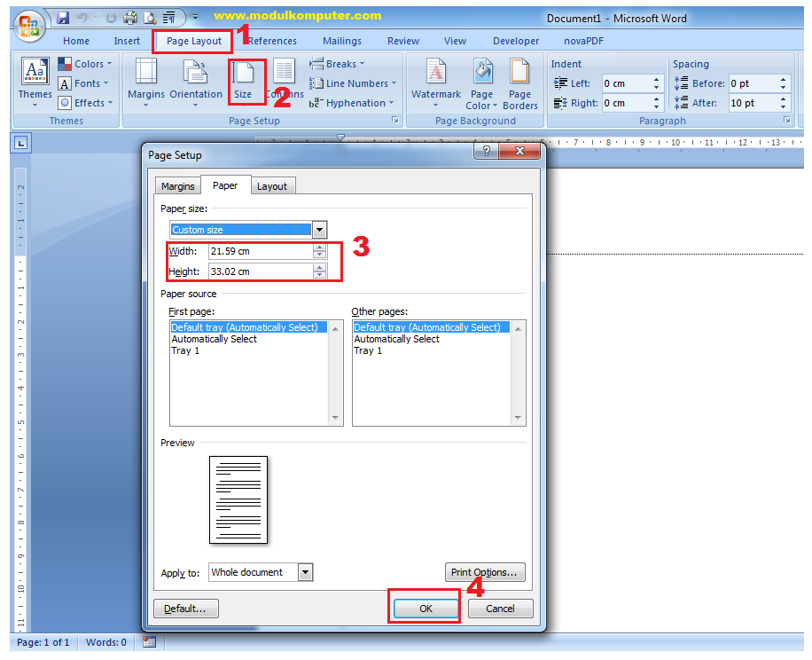Expand the theme Colors dropdown
Viewport: 812px width, 660px height.
[x=84, y=63]
